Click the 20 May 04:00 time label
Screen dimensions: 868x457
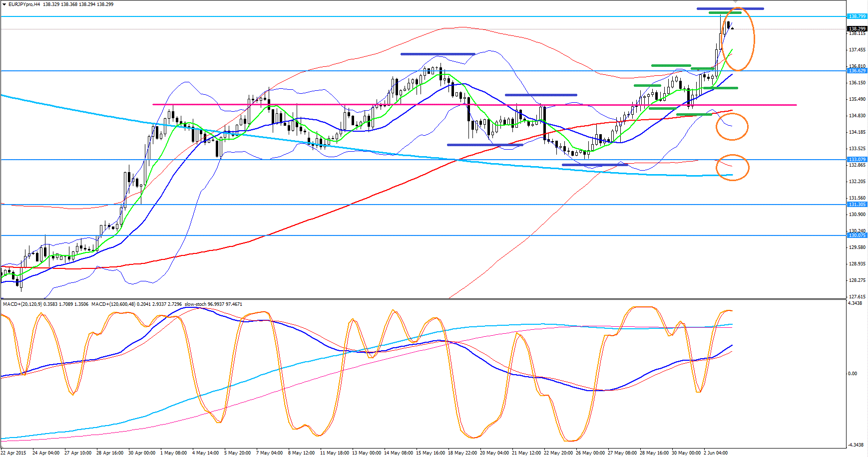click(494, 453)
